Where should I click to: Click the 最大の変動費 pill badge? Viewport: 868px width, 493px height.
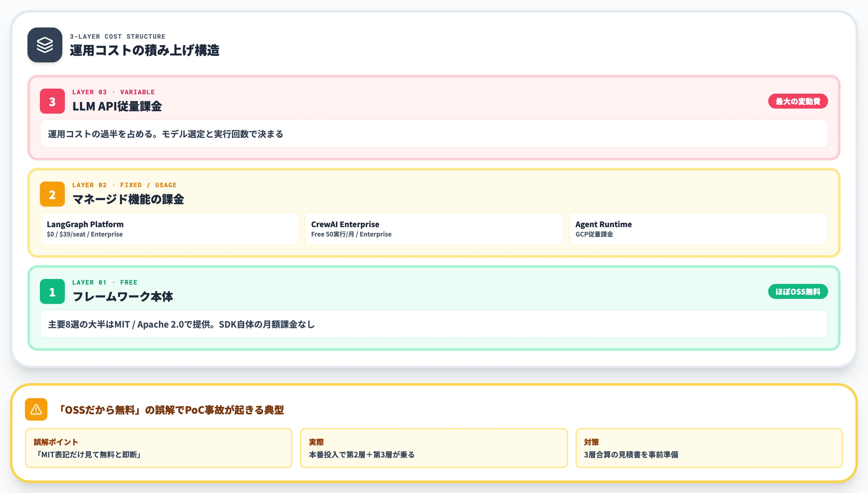pos(798,101)
